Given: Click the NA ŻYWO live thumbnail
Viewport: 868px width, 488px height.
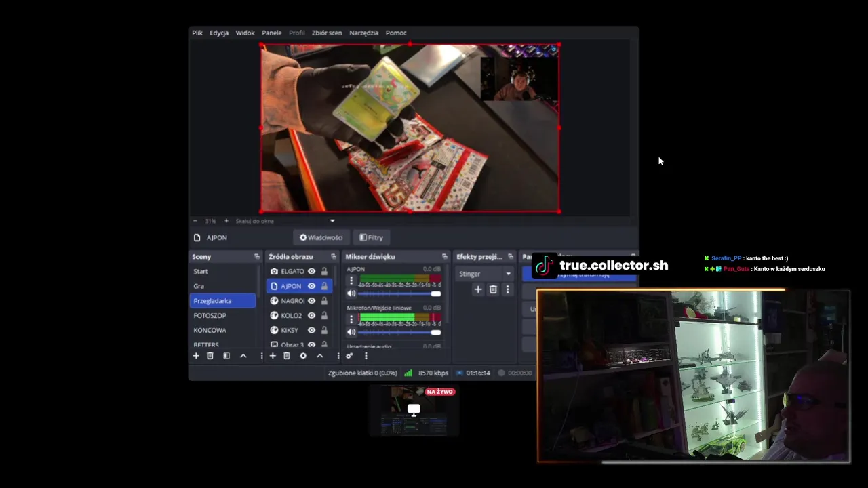Looking at the screenshot, I should pyautogui.click(x=414, y=410).
